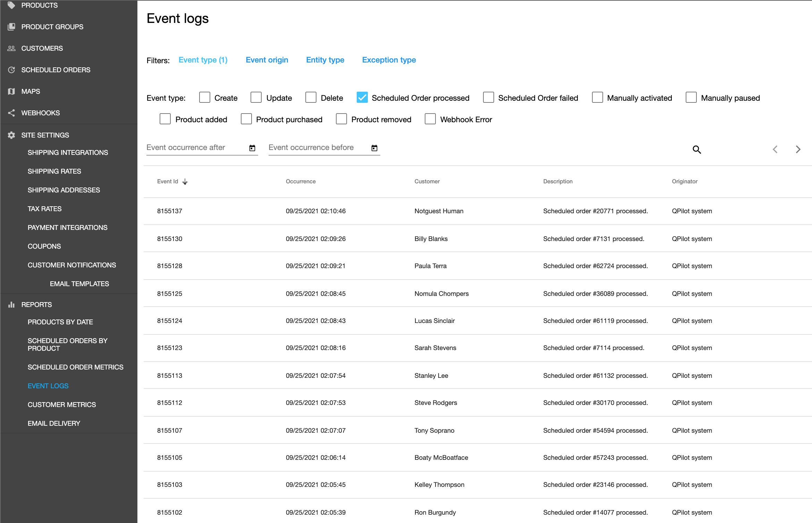Screen dimensions: 812x523
Task: Click the Reports bar chart icon
Action: [11, 305]
